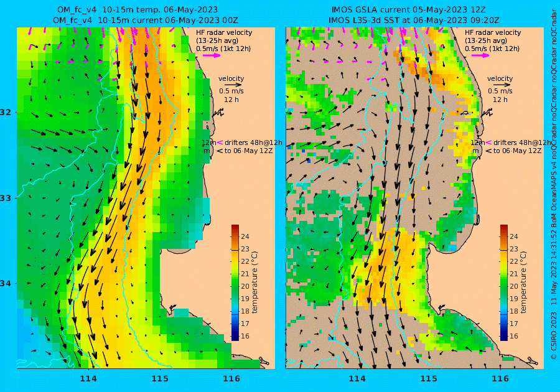The width and height of the screenshot is (560, 392).
Task: Click the '23' tick on left map color bar
Action: [x=245, y=249]
